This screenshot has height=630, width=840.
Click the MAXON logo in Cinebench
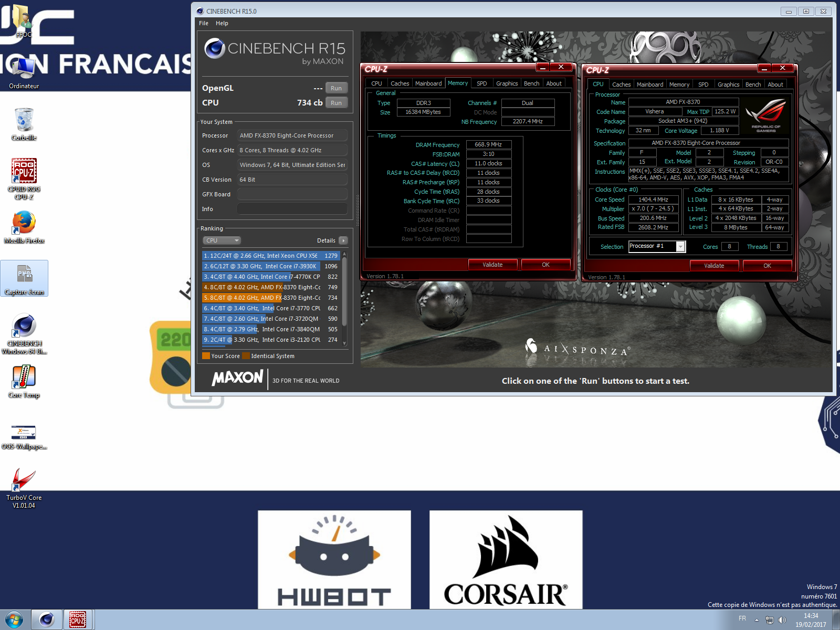click(237, 377)
